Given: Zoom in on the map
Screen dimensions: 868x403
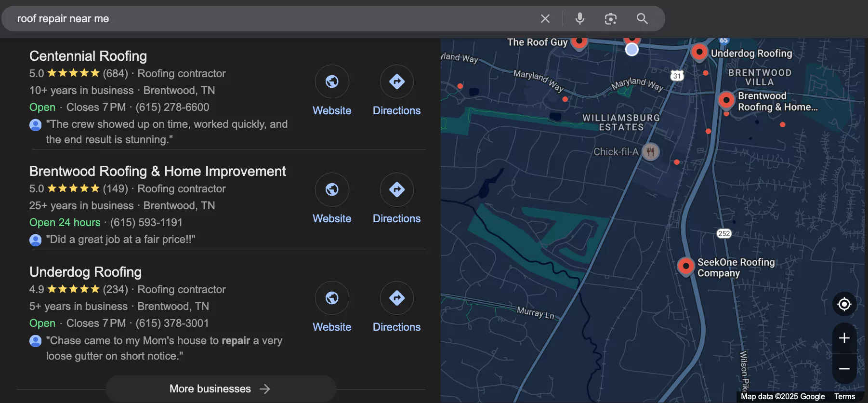Looking at the screenshot, I should pos(844,338).
